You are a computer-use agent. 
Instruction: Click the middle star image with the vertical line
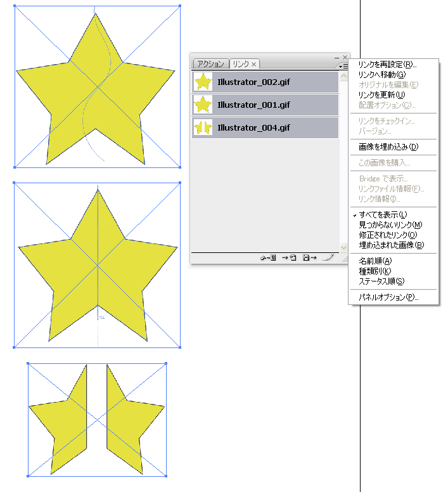pos(97,265)
